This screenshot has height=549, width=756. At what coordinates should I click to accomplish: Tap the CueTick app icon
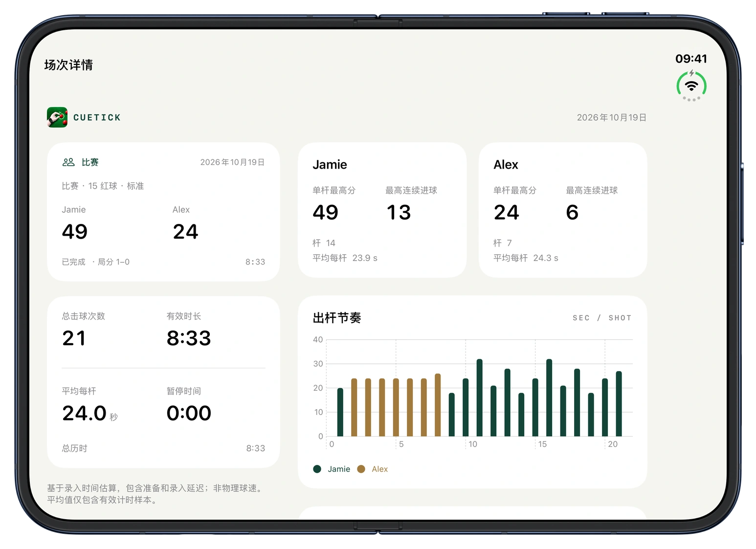(57, 117)
